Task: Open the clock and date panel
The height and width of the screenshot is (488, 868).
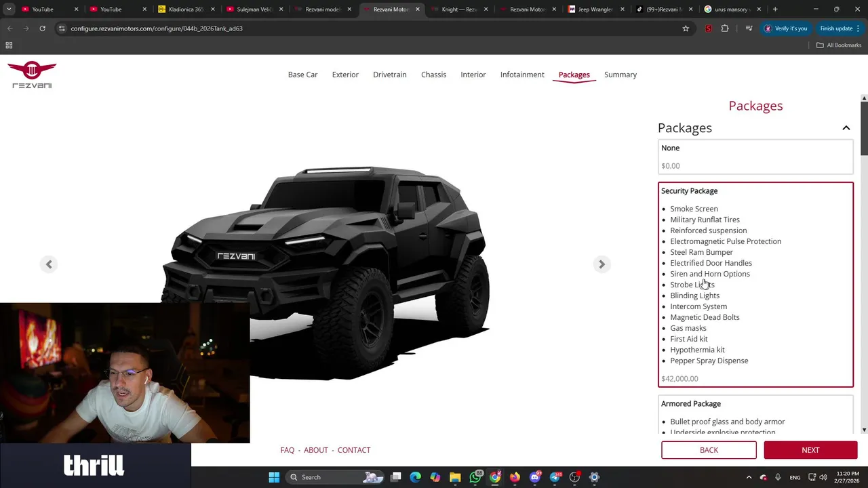Action: pos(848,477)
